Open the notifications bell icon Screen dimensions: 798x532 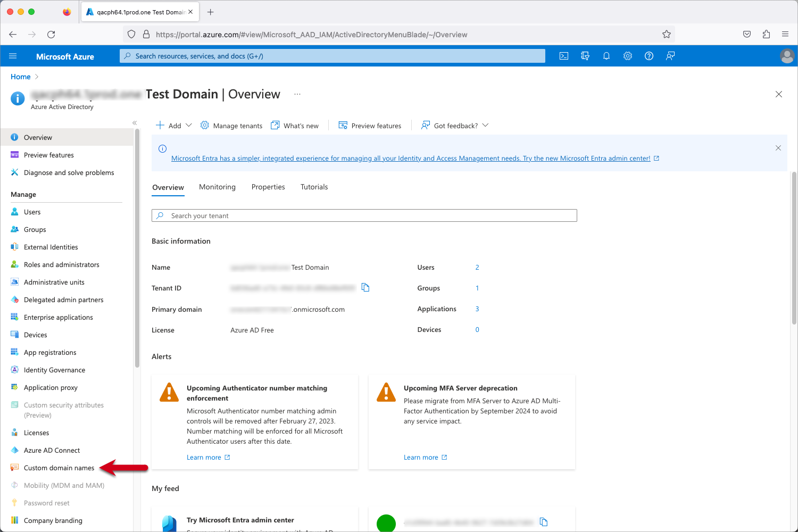pyautogui.click(x=606, y=56)
